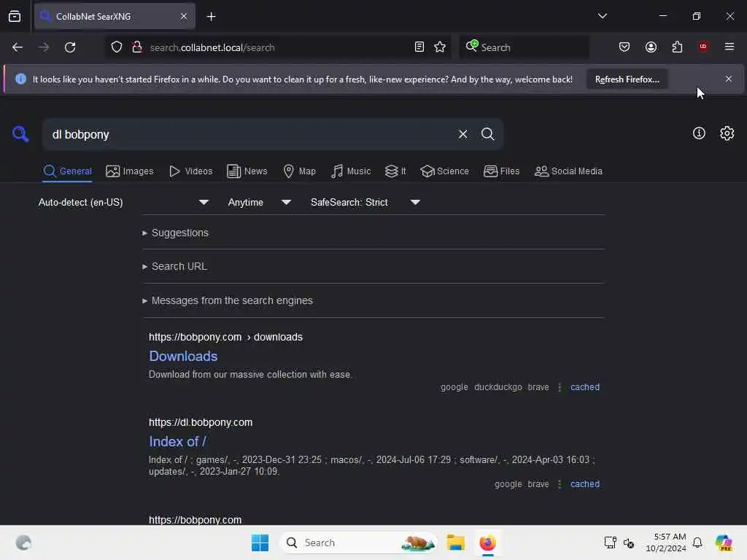
Task: Open more options for Index of result
Action: [560, 484]
